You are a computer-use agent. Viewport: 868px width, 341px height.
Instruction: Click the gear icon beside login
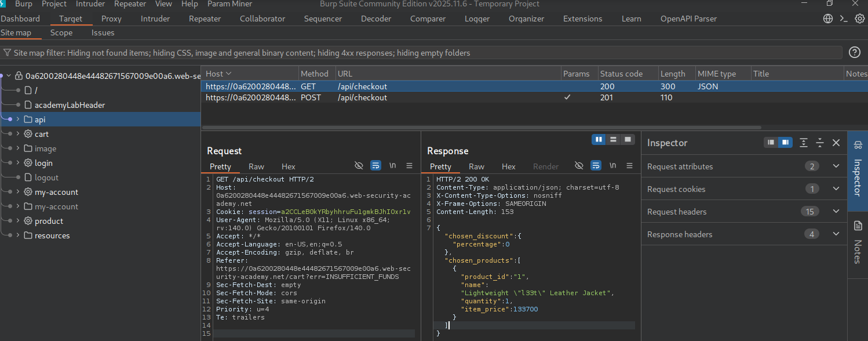tap(28, 163)
